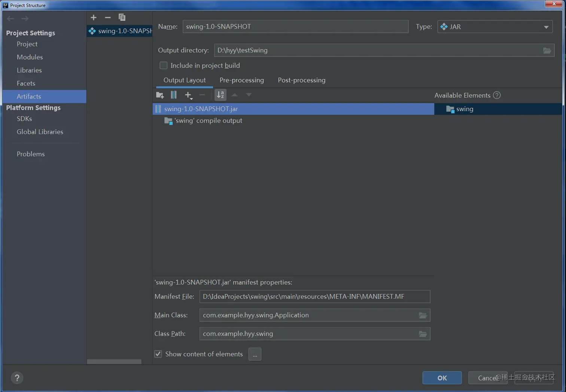The height and width of the screenshot is (392, 566).
Task: Go forward with the right arrow
Action: [x=25, y=18]
